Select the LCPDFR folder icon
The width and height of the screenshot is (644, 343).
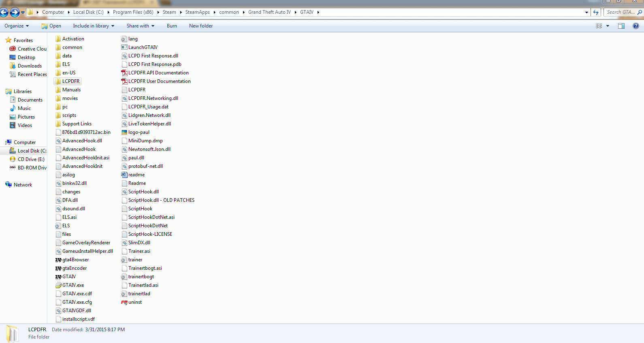(x=58, y=81)
